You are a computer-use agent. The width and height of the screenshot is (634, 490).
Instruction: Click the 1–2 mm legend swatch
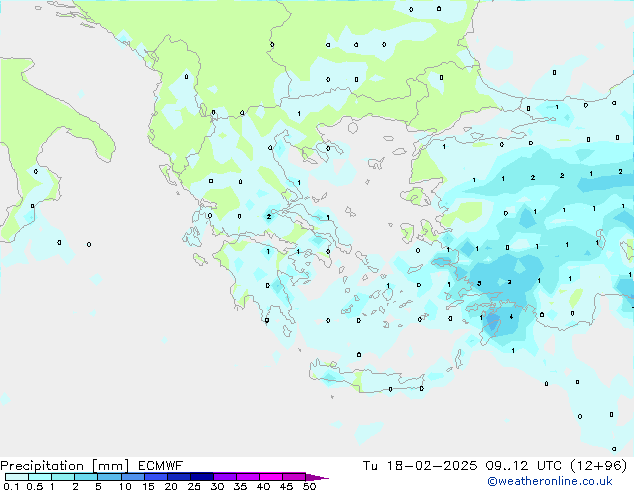tap(63, 477)
